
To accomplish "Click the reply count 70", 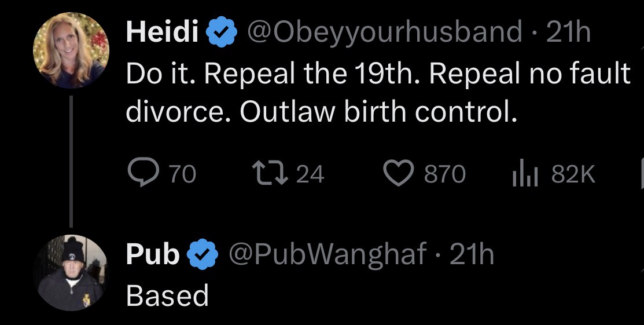I will click(x=183, y=174).
